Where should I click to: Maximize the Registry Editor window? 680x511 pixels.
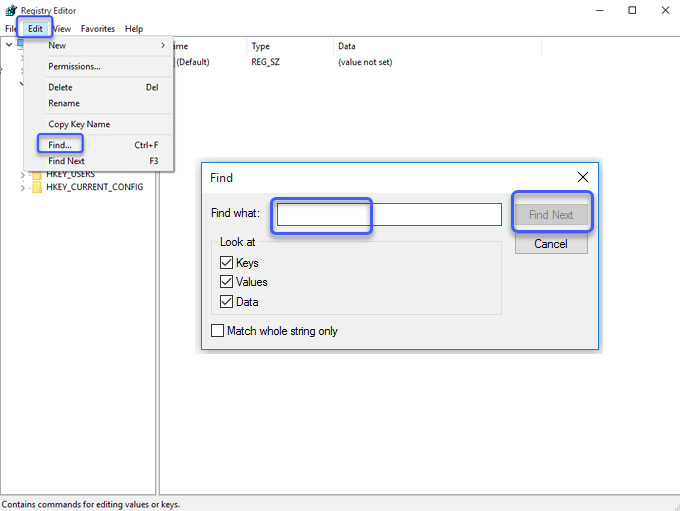click(632, 10)
